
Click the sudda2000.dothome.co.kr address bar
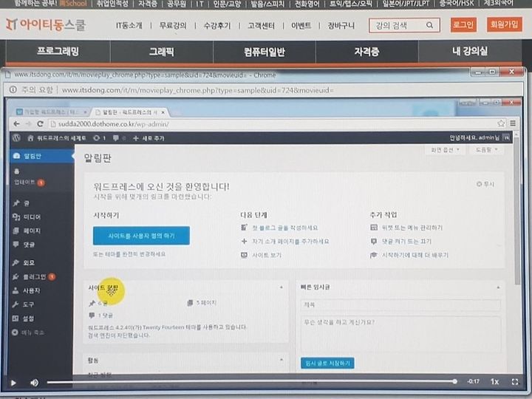(273, 124)
